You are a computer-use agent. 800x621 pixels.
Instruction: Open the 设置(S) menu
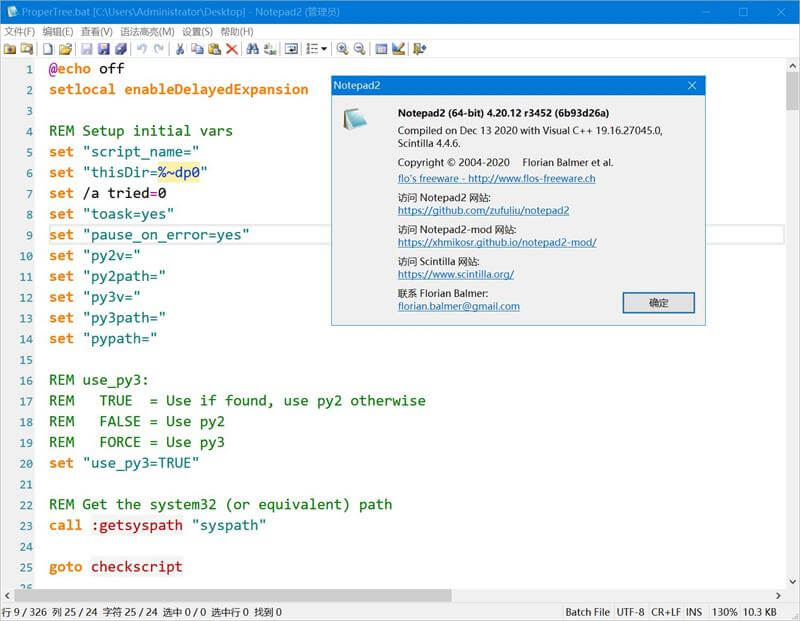tap(197, 32)
